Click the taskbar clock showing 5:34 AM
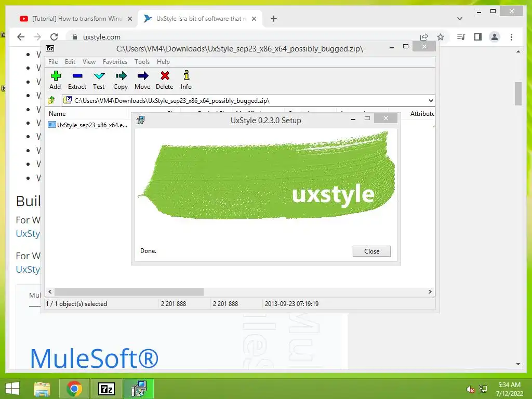Image resolution: width=532 pixels, height=399 pixels. [509, 389]
